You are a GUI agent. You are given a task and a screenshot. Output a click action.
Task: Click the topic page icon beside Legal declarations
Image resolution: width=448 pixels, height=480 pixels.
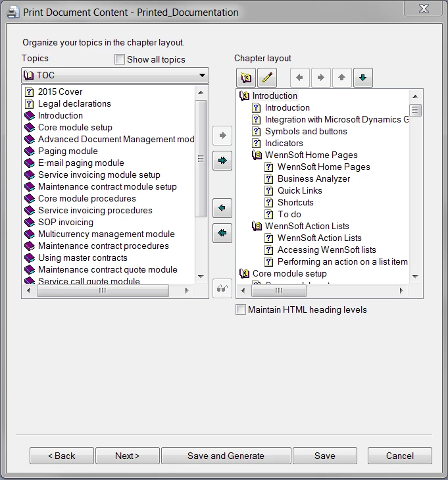pyautogui.click(x=29, y=104)
